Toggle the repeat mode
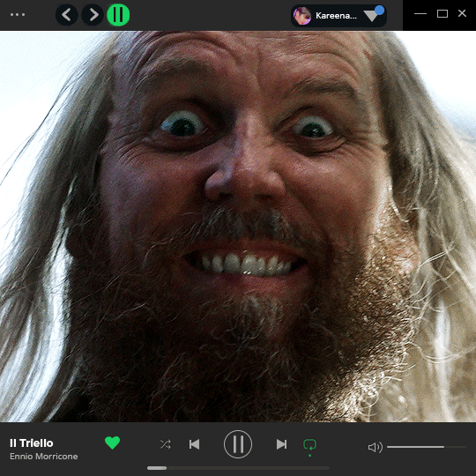Image resolution: width=476 pixels, height=476 pixels. (x=309, y=445)
